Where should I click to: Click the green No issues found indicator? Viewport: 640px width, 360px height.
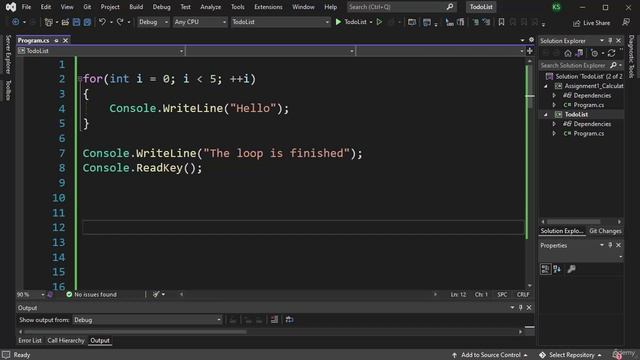(x=91, y=294)
